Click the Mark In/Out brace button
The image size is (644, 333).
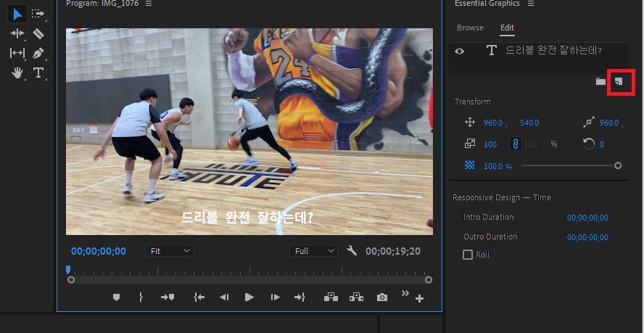[141, 297]
